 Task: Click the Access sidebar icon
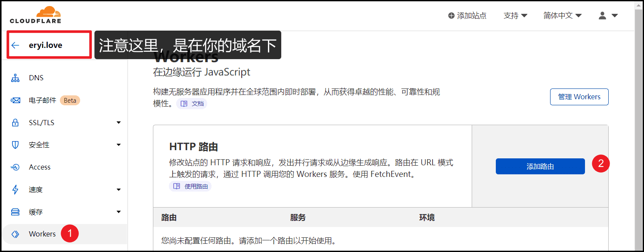(16, 167)
